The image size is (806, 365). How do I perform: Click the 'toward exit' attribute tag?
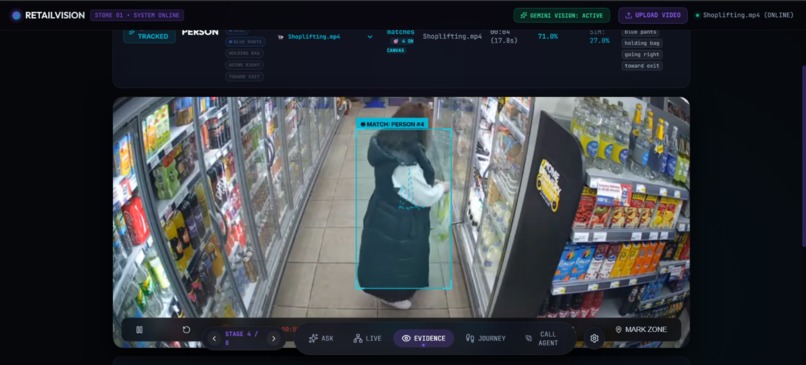(642, 66)
